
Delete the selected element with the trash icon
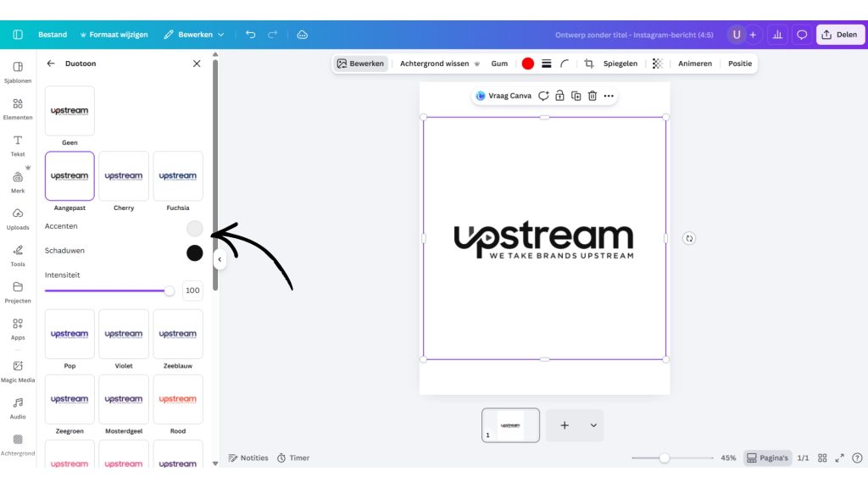(593, 96)
